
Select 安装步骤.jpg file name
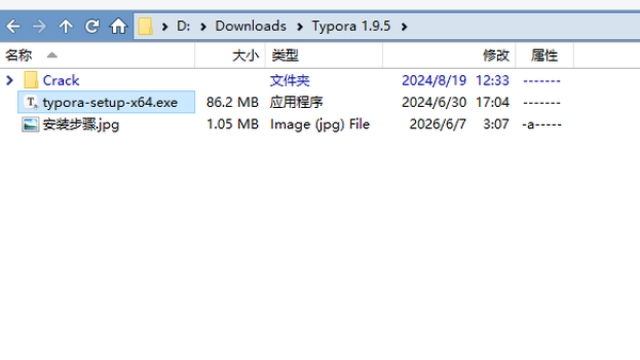pyautogui.click(x=81, y=124)
